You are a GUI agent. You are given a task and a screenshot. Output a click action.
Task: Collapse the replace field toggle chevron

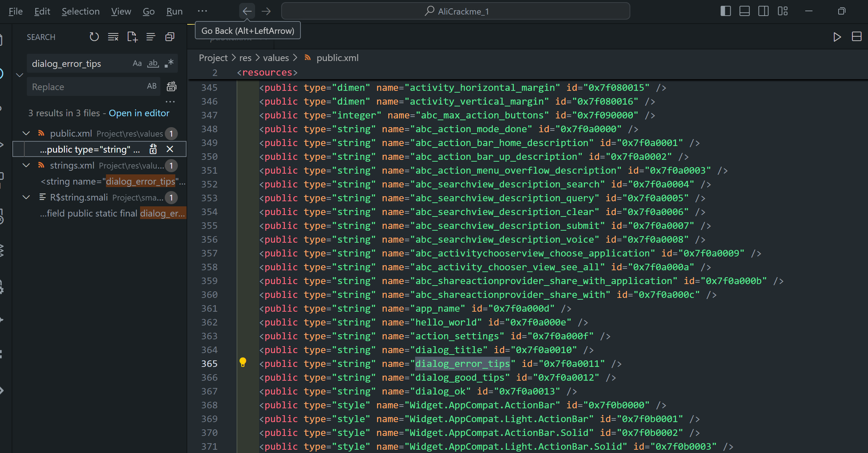pyautogui.click(x=20, y=75)
